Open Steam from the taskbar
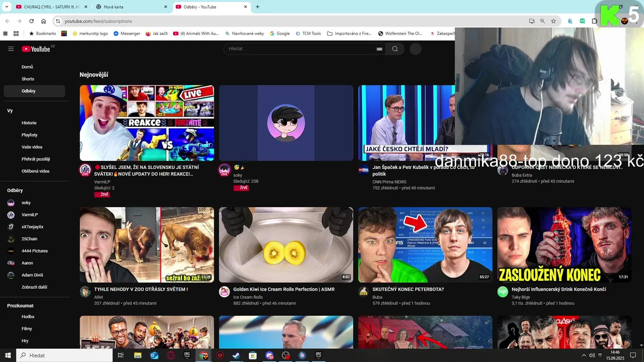This screenshot has height=362, width=644. coord(236,355)
